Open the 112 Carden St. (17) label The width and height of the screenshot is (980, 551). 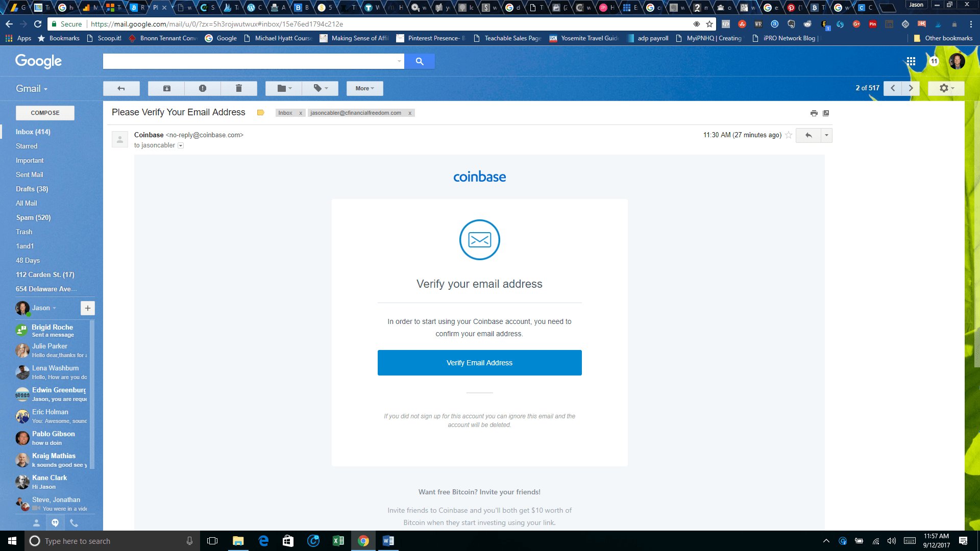pos(45,274)
